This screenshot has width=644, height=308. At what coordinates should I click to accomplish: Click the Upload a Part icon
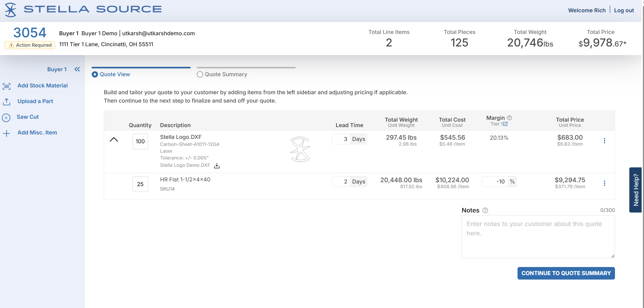click(7, 102)
